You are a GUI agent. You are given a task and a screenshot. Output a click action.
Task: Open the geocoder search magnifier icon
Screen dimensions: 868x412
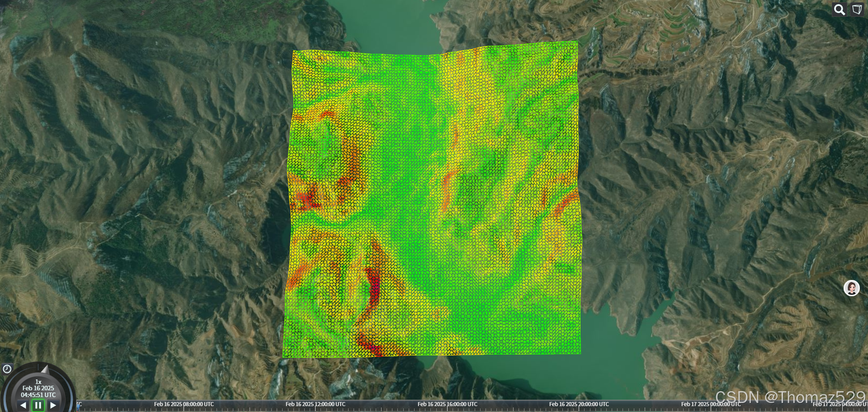(840, 9)
